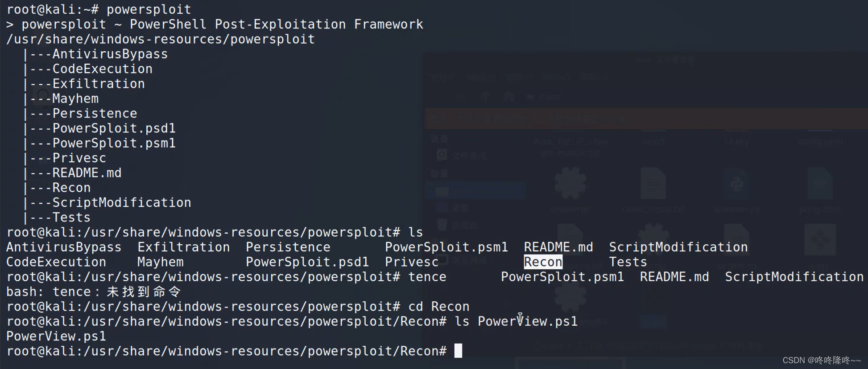Click the Persistence row in the tree listing
This screenshot has height=369, width=868.
95,114
